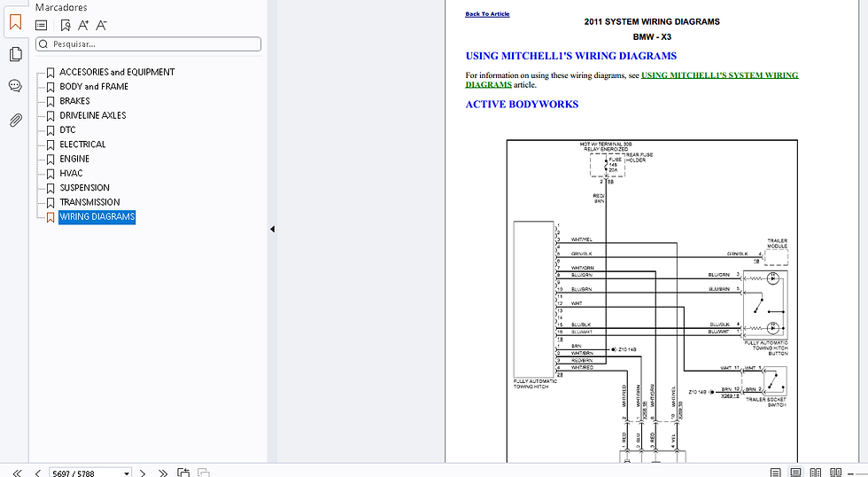Go to the last page

163,473
